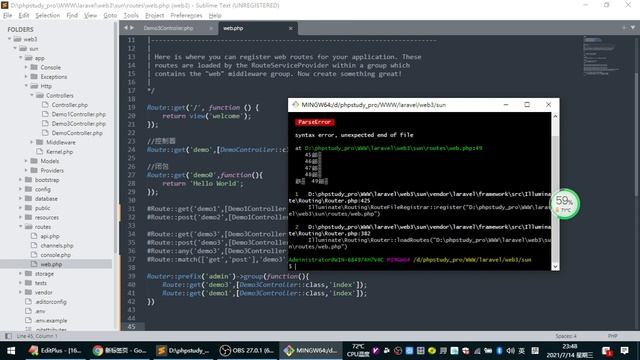Viewport: 640px width, 360px height.
Task: Expand the public folder
Action: 20,208
